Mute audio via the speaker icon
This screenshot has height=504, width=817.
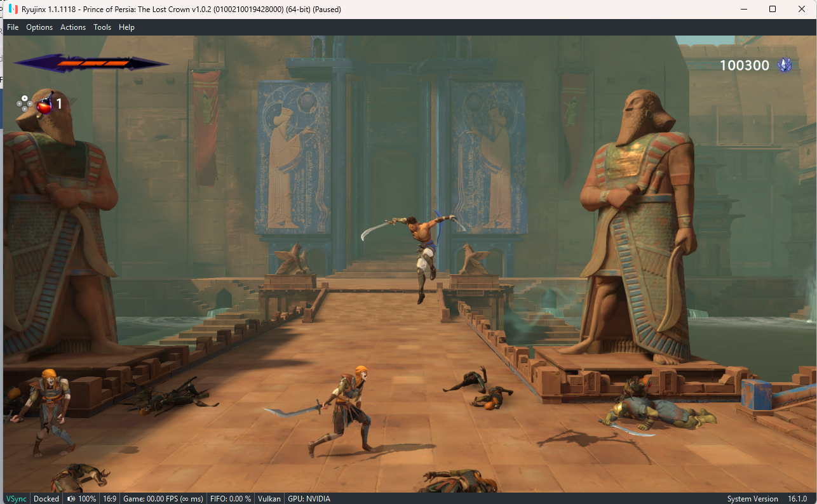click(x=71, y=498)
